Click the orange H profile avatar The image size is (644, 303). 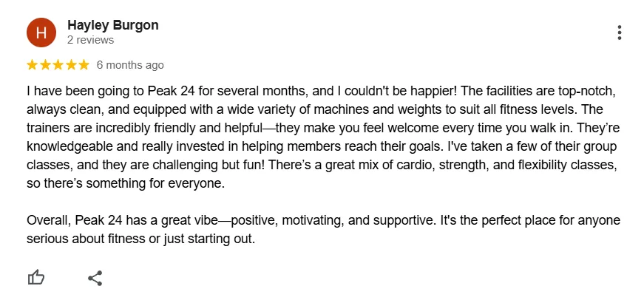pyautogui.click(x=41, y=33)
